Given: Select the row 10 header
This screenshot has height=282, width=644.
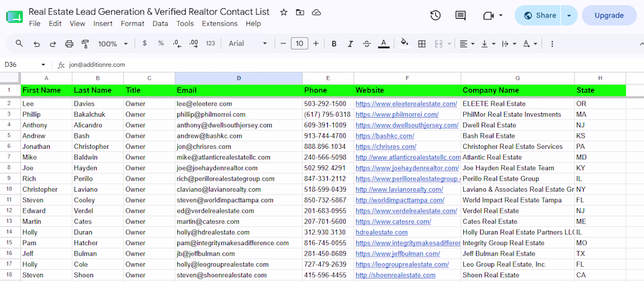Looking at the screenshot, I should 11,189.
